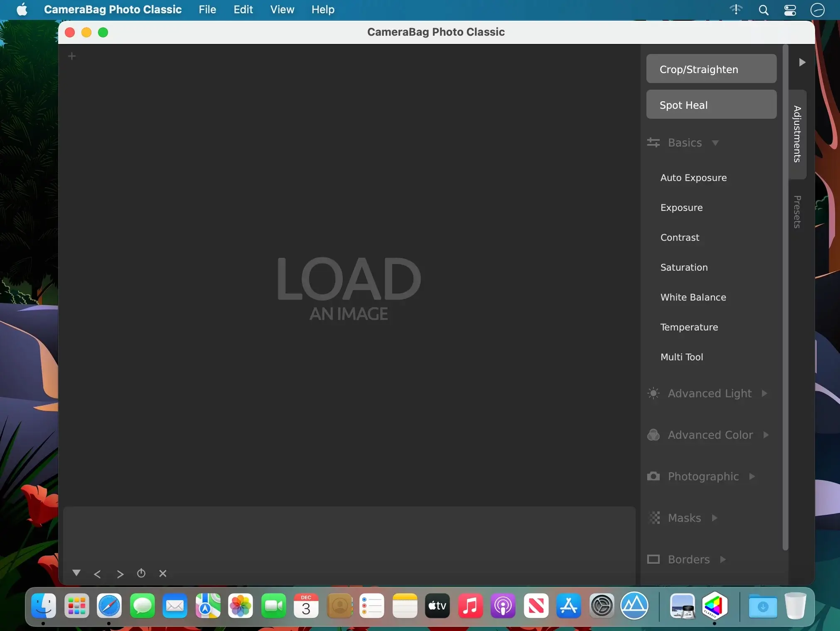Open the Help menu
Screen dimensions: 840x631
pos(323,10)
